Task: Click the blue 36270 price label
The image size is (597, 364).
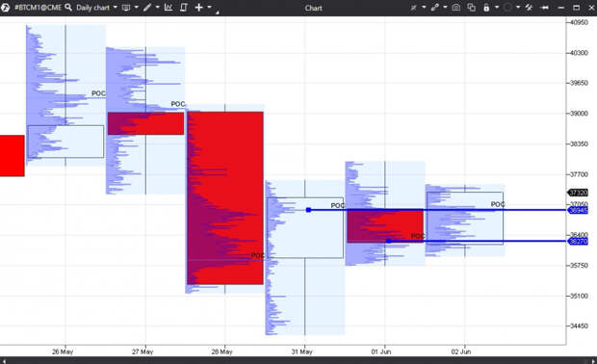Action: coord(578,241)
